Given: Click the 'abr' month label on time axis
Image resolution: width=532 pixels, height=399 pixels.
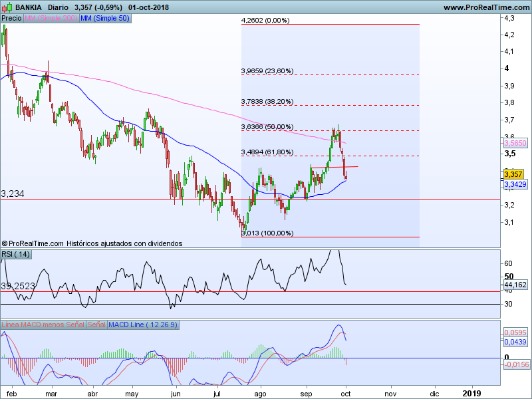Looking at the screenshot, I should [92, 394].
